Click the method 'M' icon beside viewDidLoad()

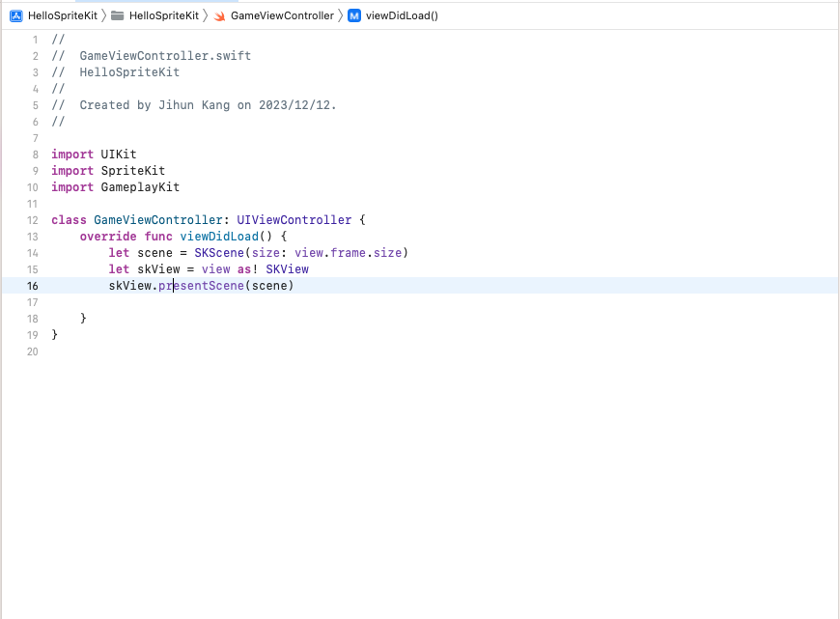click(x=354, y=16)
